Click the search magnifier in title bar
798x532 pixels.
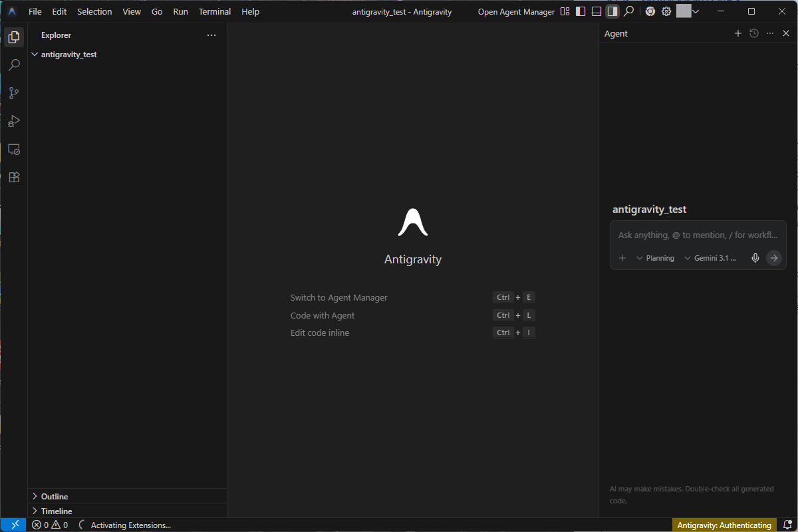click(x=628, y=11)
